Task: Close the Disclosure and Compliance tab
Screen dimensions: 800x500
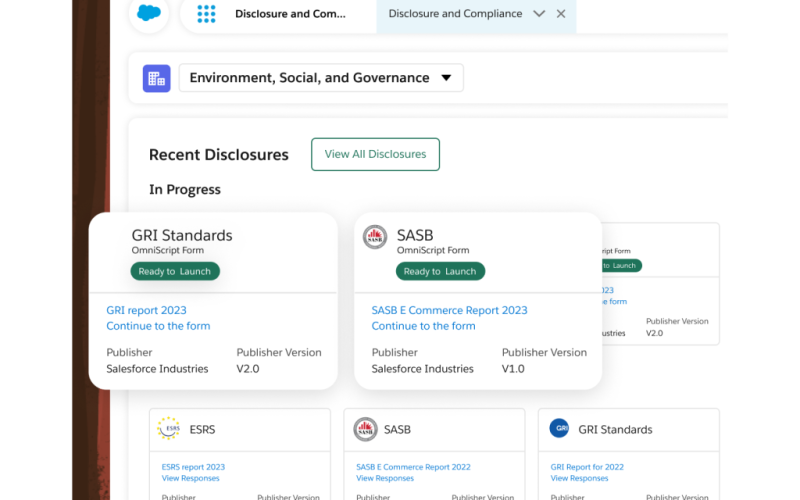Action: pyautogui.click(x=561, y=14)
